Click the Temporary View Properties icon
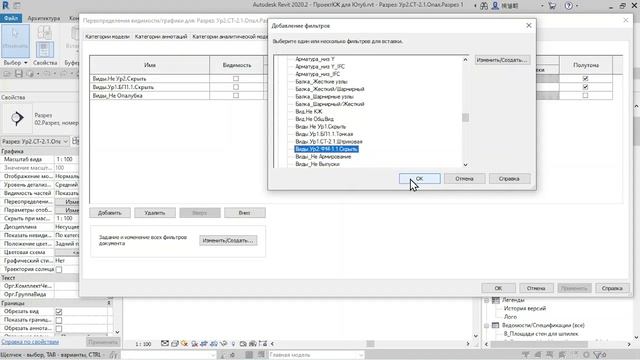Screen dimensions: 640x360 coord(243,344)
